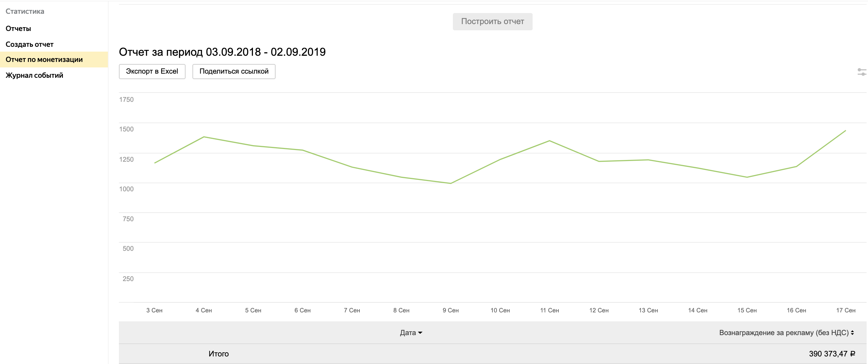Click the 13 Сен x-axis label
Screen dimensions: 868x364
pyautogui.click(x=648, y=310)
